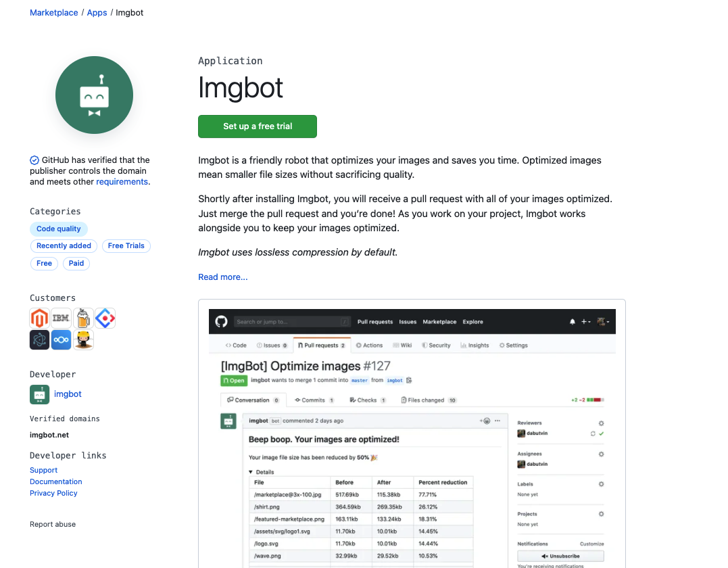
Task: Click the Report abuse link
Action: (52, 524)
